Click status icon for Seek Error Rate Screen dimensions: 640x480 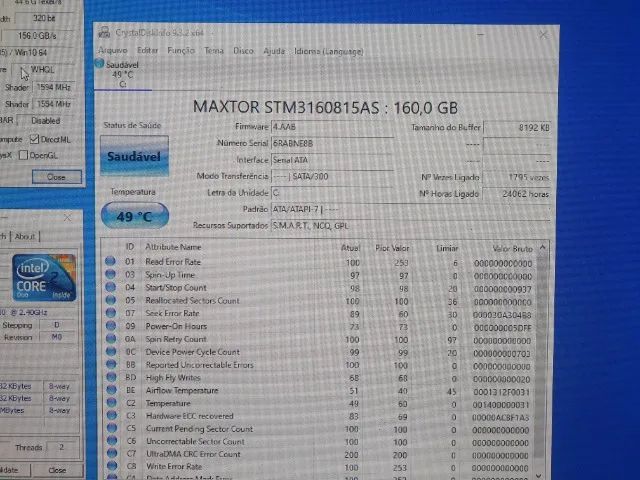click(x=111, y=313)
